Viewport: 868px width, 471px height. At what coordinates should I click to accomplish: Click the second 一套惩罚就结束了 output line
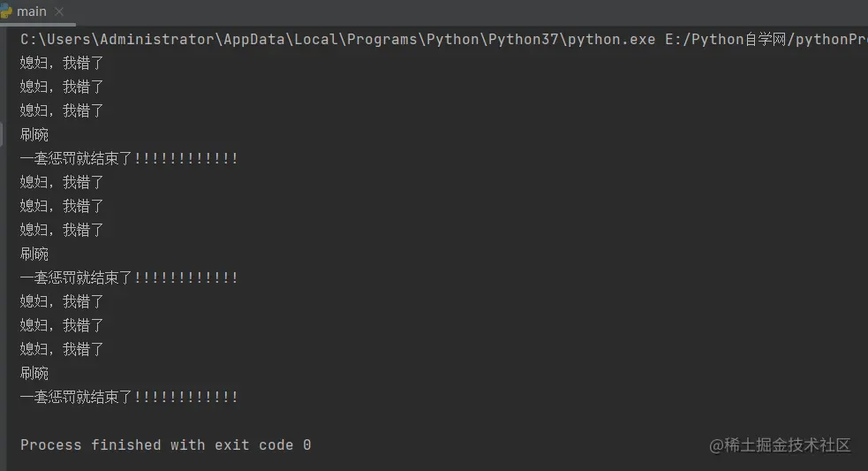click(x=129, y=278)
